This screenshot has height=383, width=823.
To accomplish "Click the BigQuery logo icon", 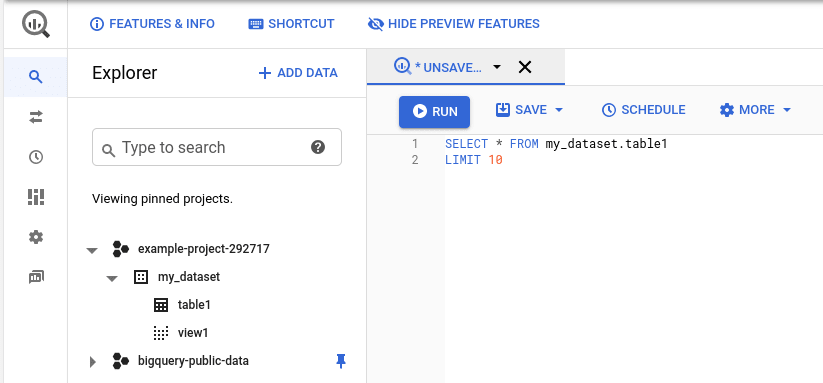I will (x=36, y=24).
